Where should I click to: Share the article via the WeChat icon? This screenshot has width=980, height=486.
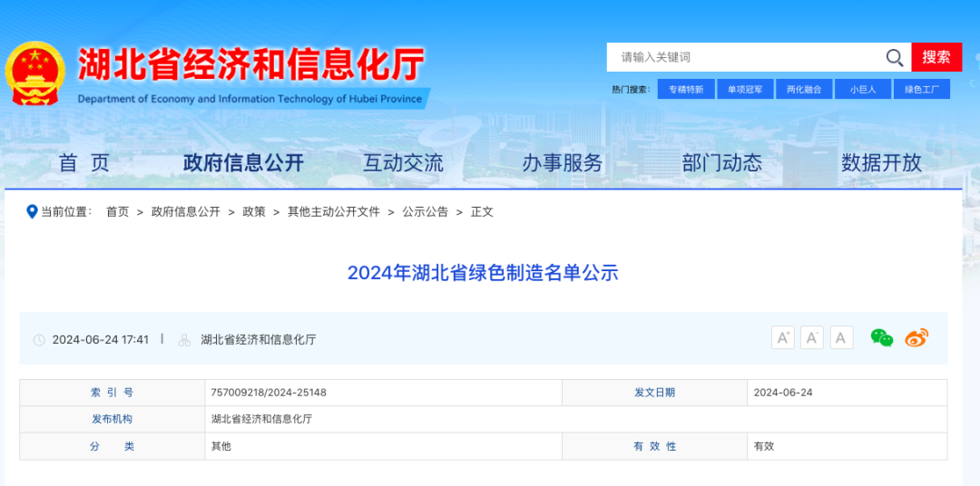pos(881,338)
